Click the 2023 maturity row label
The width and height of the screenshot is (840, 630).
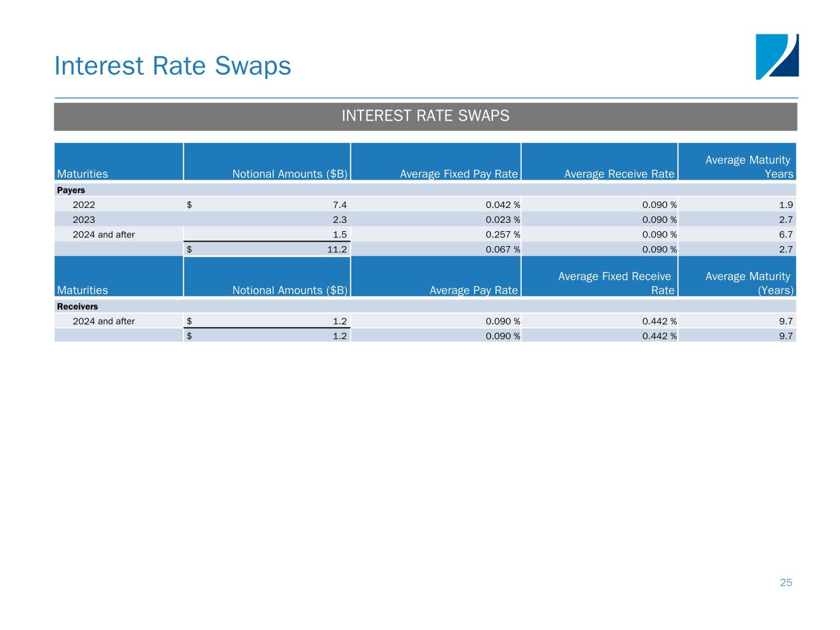84,220
